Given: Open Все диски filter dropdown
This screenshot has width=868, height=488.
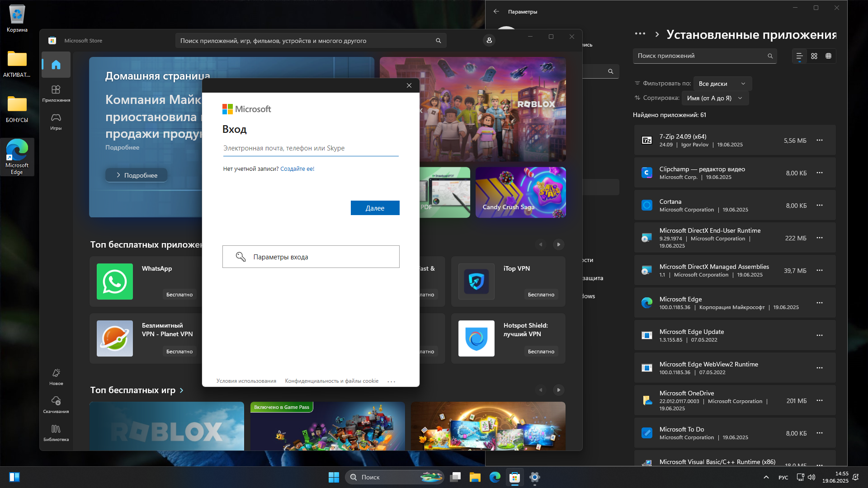Looking at the screenshot, I should click(x=722, y=84).
